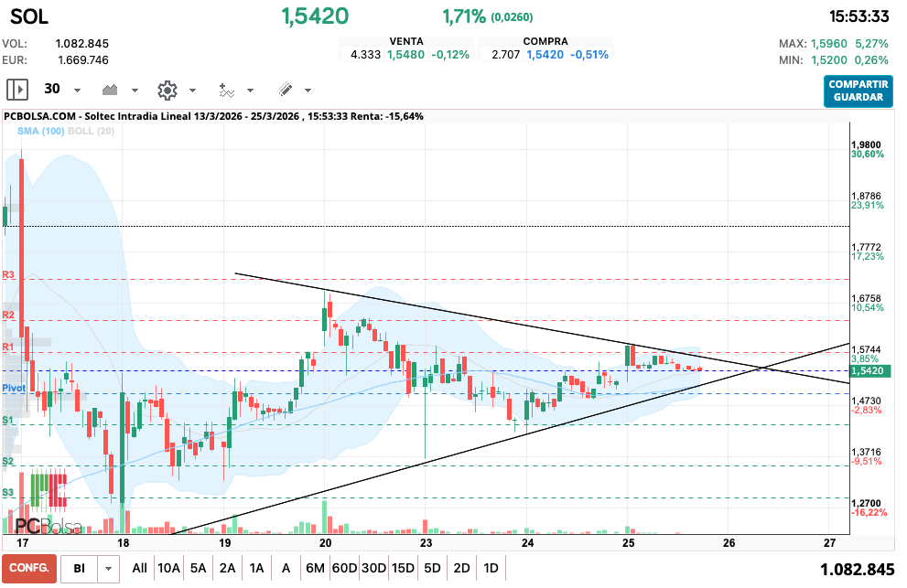Screen dimensions: 907x588
Task: Open the settings gear icon
Action: [167, 90]
